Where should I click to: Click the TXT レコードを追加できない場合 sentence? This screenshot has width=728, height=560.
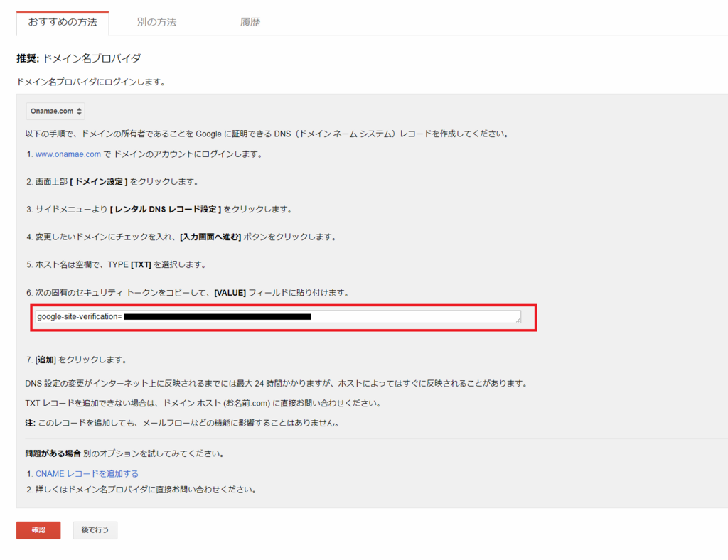(x=204, y=403)
